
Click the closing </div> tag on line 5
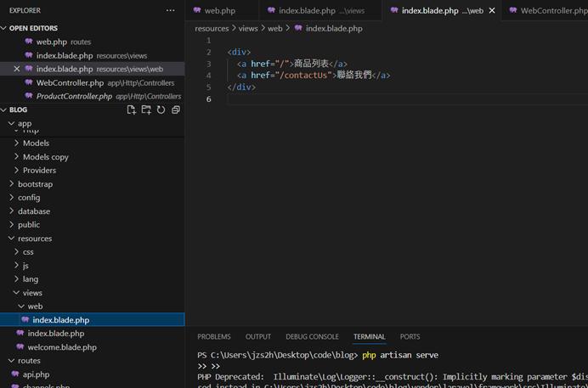click(x=241, y=87)
